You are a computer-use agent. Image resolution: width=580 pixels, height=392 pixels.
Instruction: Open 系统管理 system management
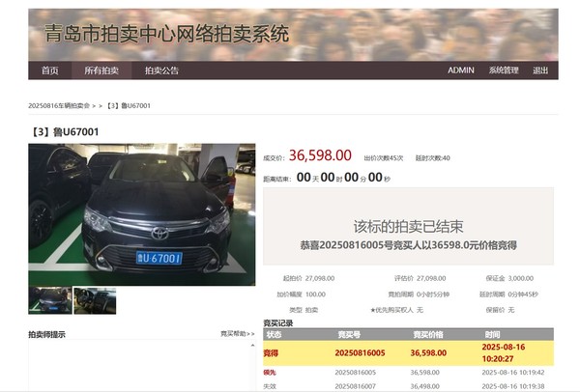tap(503, 70)
